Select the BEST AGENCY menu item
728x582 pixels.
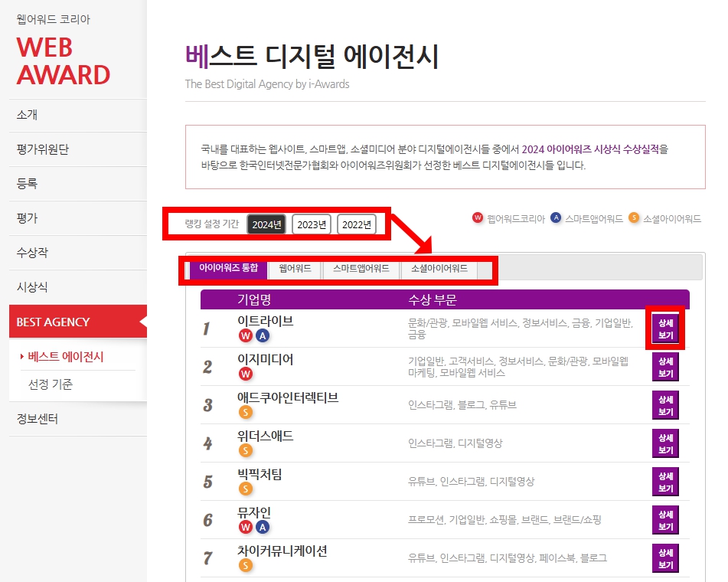pyautogui.click(x=78, y=322)
